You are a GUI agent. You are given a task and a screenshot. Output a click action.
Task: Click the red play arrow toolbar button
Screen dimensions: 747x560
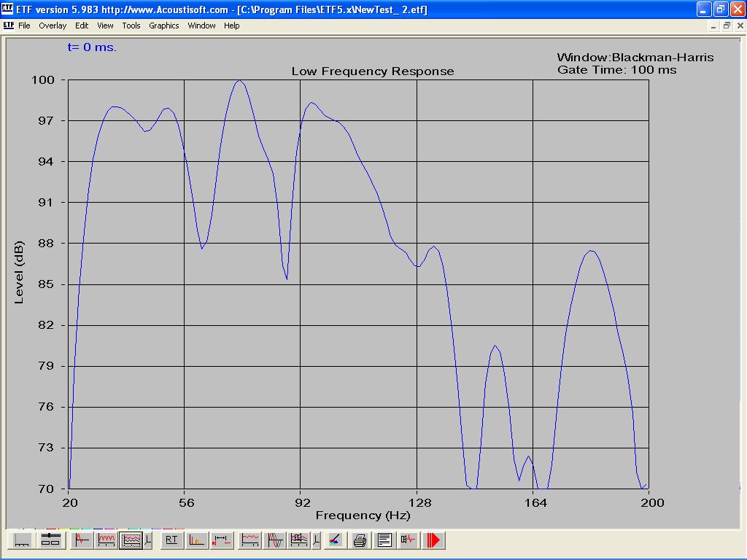click(x=435, y=540)
